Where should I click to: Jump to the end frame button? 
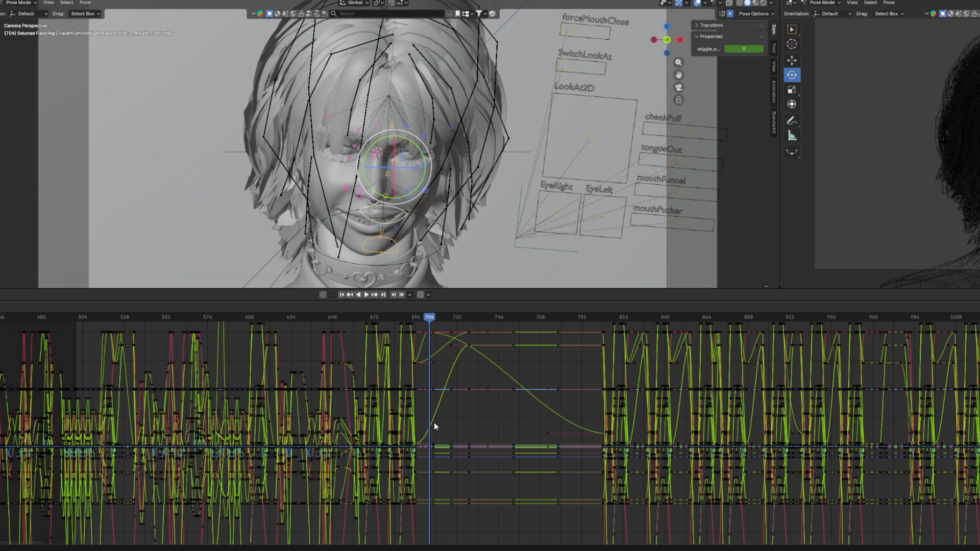383,294
